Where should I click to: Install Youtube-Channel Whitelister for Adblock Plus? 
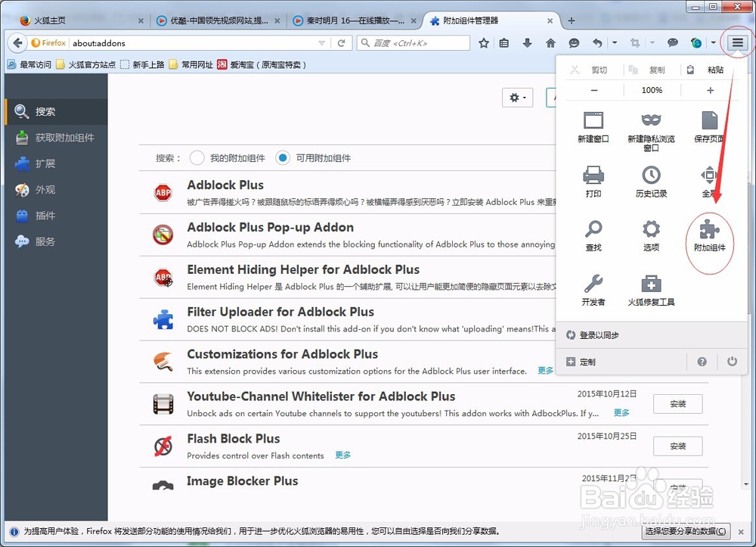click(678, 404)
